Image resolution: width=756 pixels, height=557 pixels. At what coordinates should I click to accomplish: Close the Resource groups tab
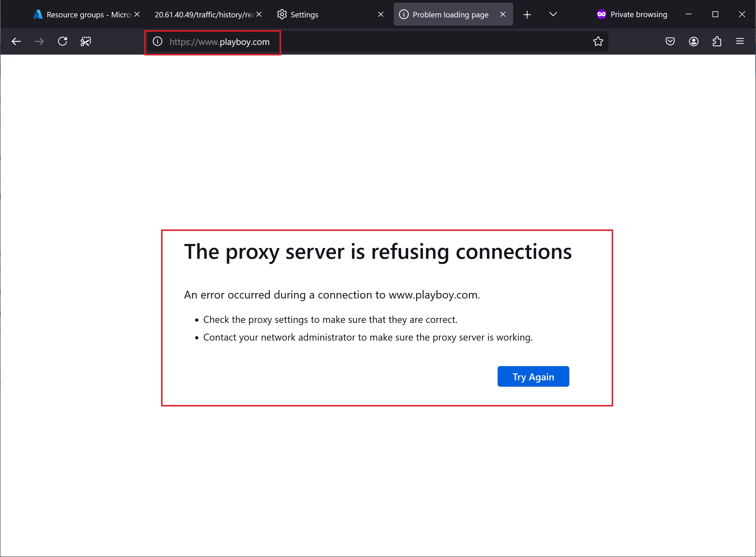[x=137, y=15]
